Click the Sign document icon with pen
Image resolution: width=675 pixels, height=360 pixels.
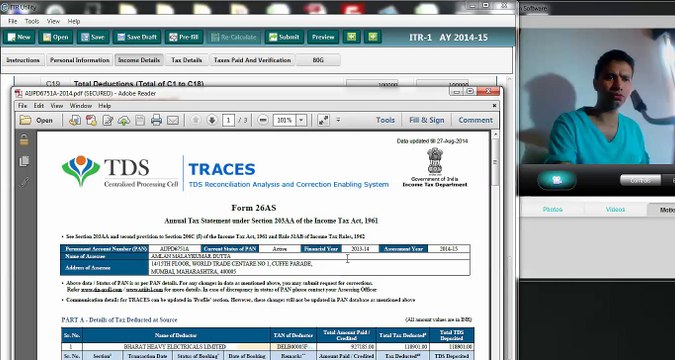point(108,120)
